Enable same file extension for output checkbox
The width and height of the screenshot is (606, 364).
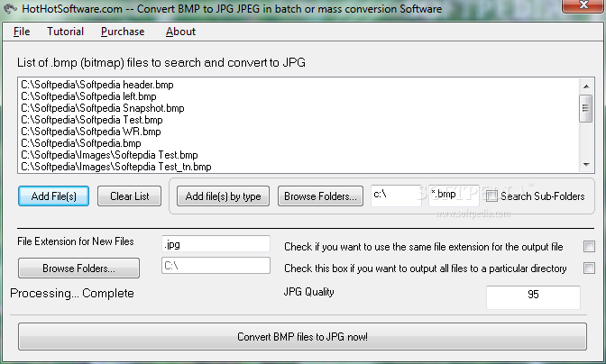pyautogui.click(x=589, y=246)
